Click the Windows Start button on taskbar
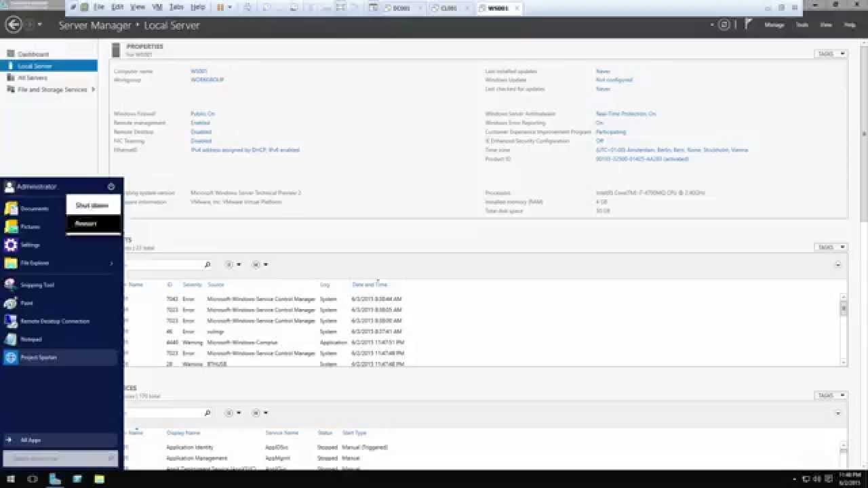868x488 pixels. 11,479
